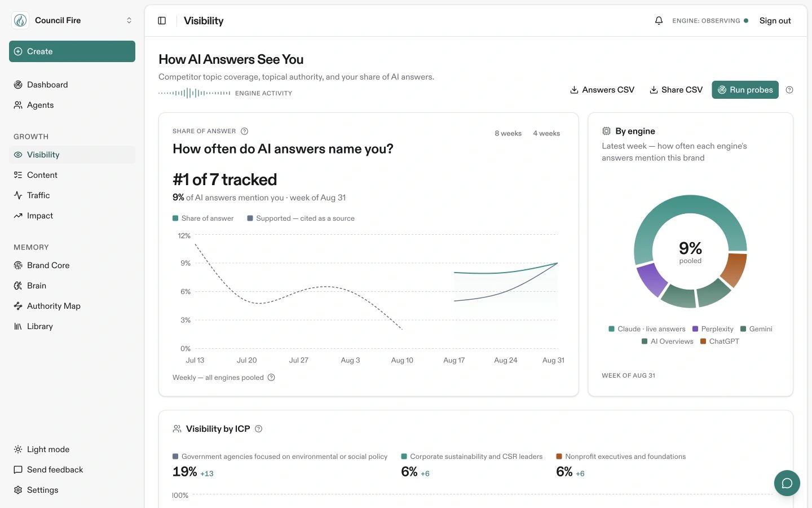This screenshot has height=508, width=812.
Task: Click the By engine chip icon
Action: tap(606, 131)
